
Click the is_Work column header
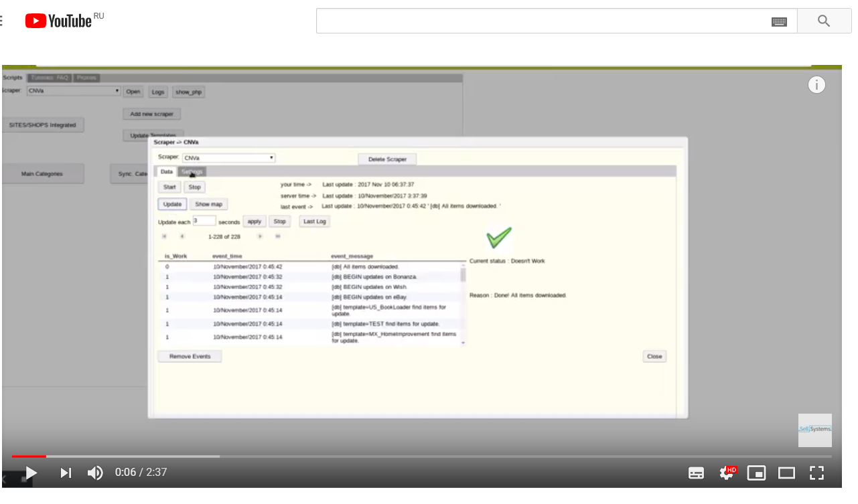pos(176,256)
